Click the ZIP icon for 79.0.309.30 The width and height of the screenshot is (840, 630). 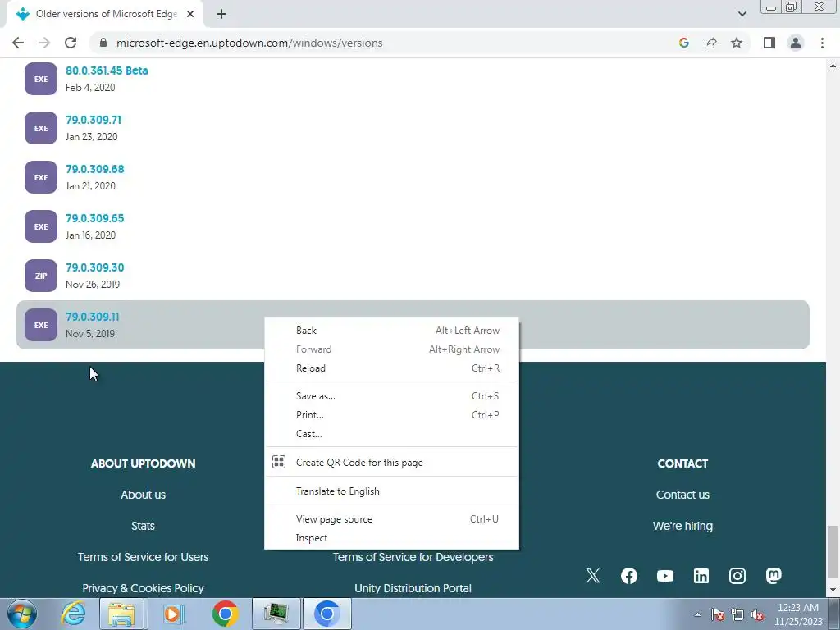pyautogui.click(x=41, y=276)
